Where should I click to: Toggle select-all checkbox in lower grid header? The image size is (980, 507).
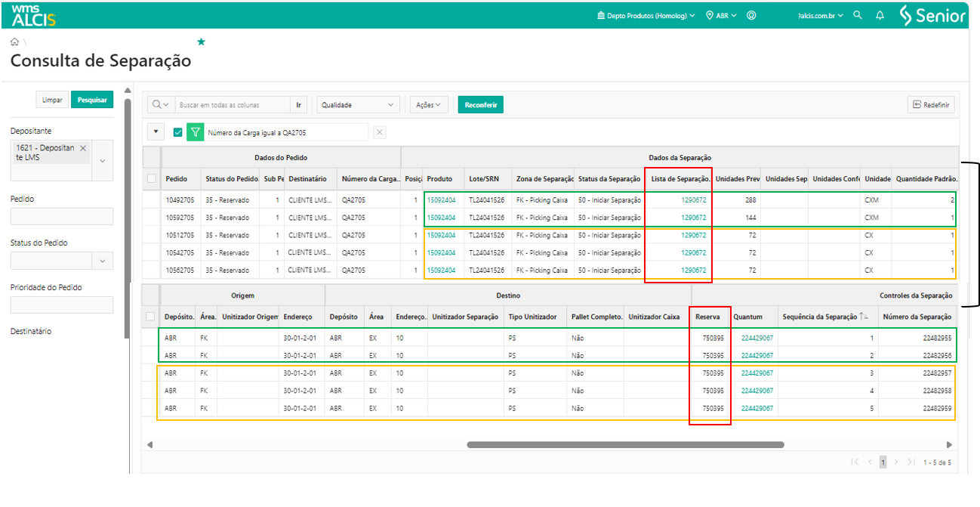click(152, 317)
